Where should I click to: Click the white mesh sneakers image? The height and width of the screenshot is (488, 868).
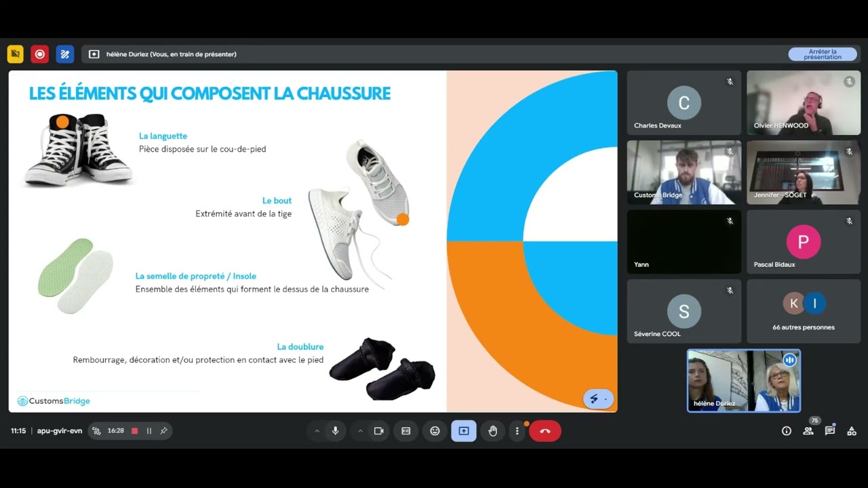[359, 213]
